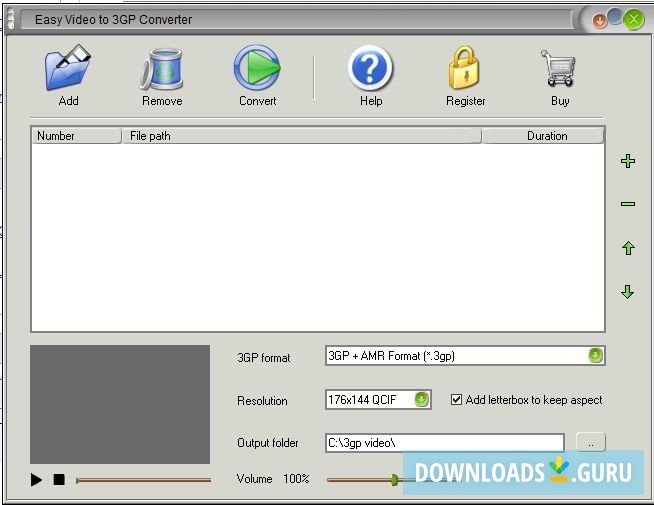Click the File path column header
Screen dimensions: 654x505
302,136
